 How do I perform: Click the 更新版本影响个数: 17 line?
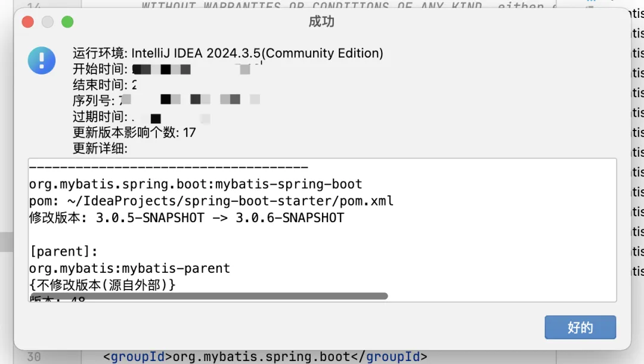(x=134, y=132)
